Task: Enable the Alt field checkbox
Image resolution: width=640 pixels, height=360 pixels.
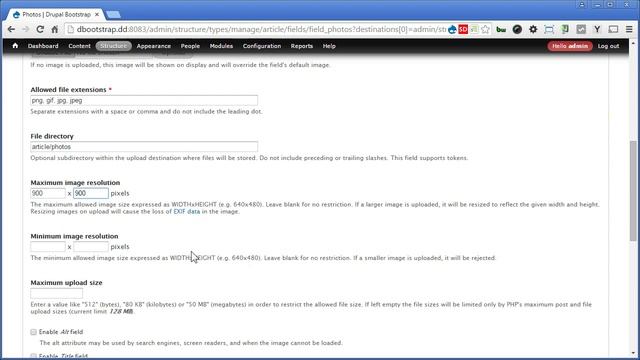Action: (x=33, y=332)
